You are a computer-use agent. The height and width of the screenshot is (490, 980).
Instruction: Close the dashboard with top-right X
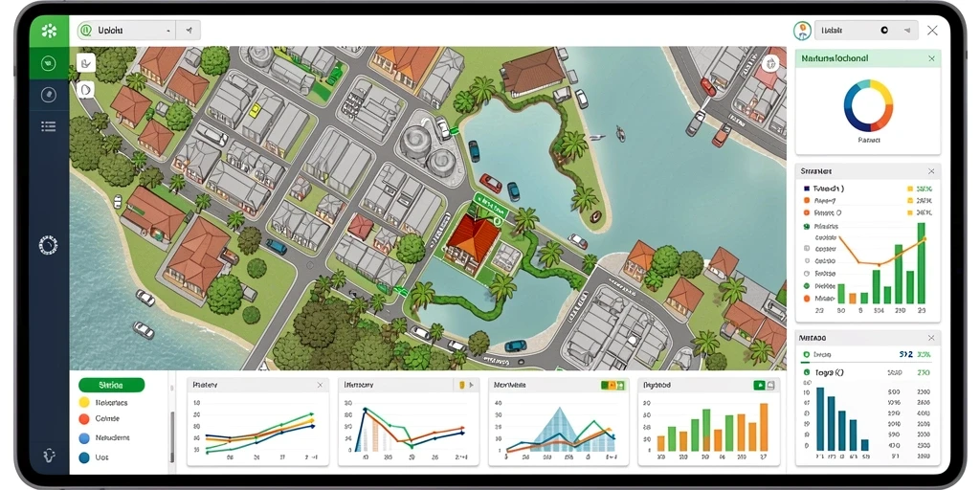pos(932,30)
